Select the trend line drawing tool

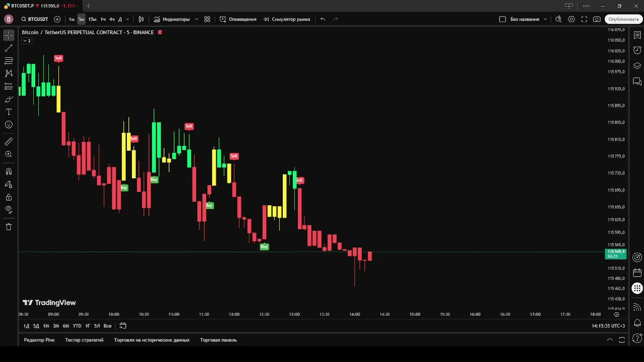pyautogui.click(x=9, y=48)
